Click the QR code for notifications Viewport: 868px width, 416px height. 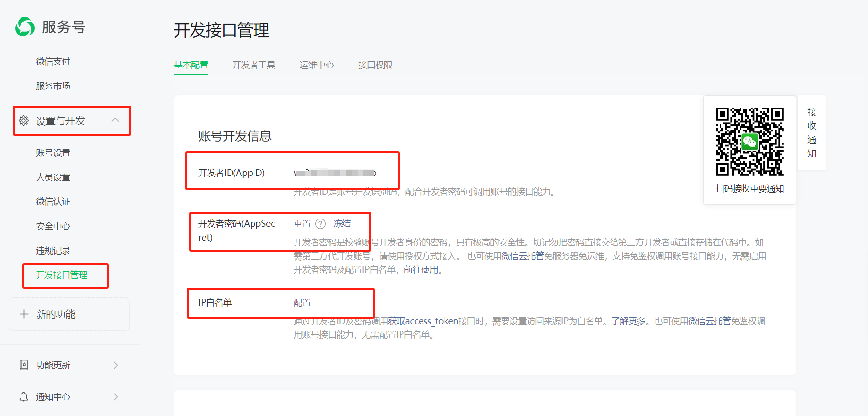click(749, 142)
